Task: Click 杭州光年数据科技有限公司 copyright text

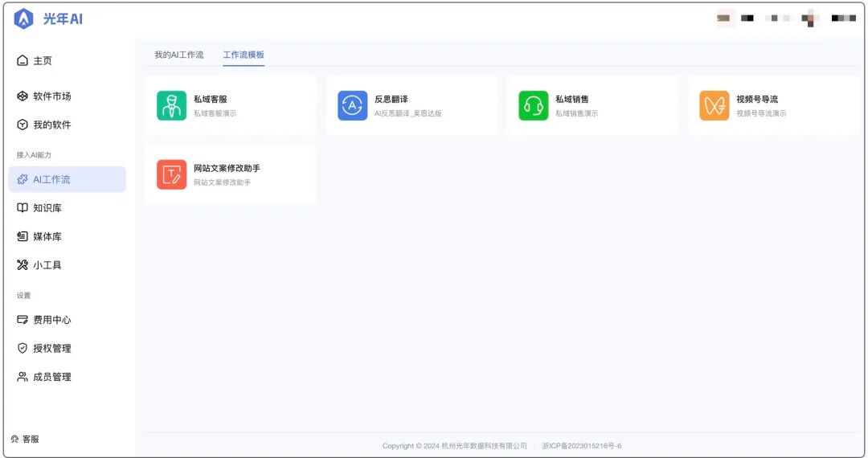Action: click(484, 446)
